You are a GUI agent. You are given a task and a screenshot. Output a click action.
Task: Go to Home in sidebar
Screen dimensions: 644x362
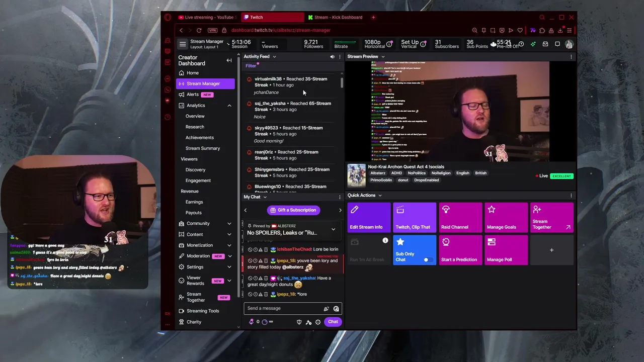(x=193, y=73)
